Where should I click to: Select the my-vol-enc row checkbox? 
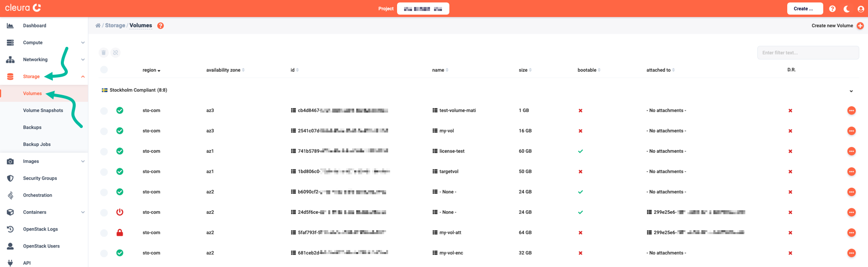[104, 253]
